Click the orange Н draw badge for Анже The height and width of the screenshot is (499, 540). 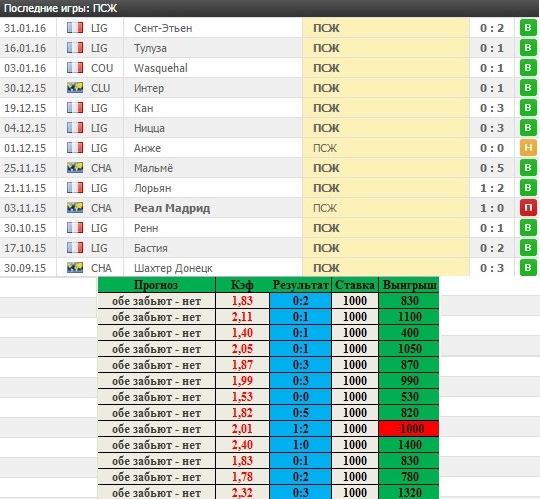(x=528, y=148)
